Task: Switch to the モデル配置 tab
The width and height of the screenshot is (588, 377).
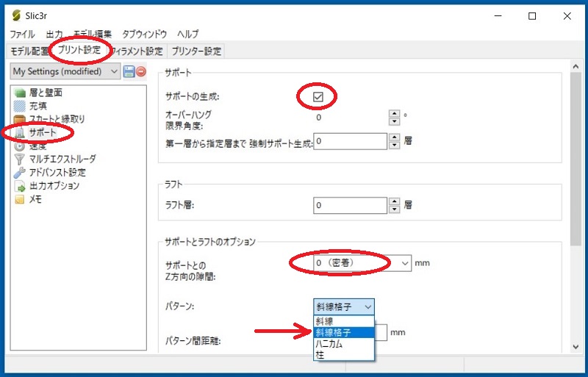Action: pyautogui.click(x=29, y=51)
